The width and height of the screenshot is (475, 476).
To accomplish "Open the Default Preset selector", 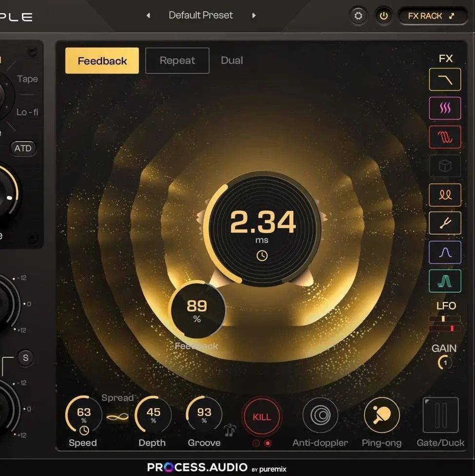I will (x=200, y=15).
